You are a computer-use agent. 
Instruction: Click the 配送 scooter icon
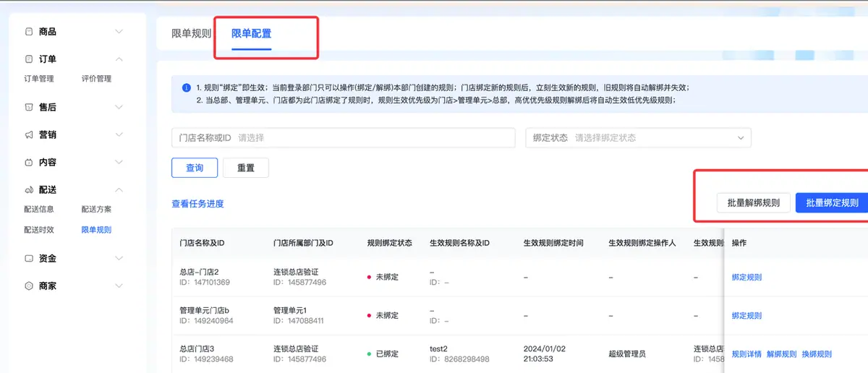point(29,190)
